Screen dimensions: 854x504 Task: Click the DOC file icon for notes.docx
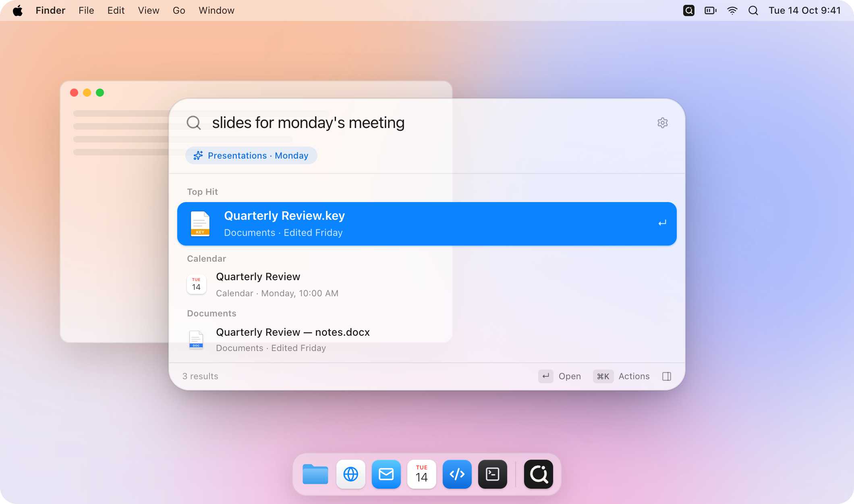[x=196, y=340]
